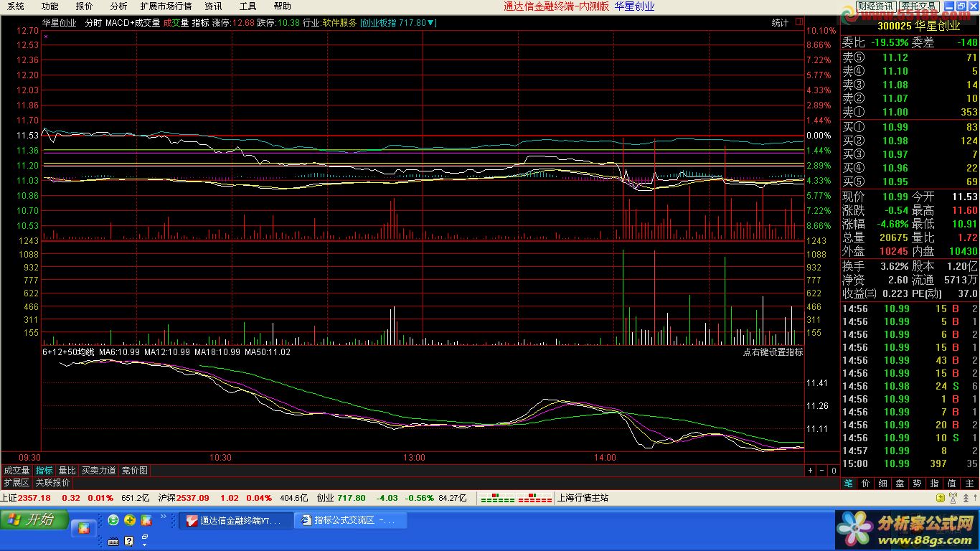Open the 报价 menu

point(84,6)
